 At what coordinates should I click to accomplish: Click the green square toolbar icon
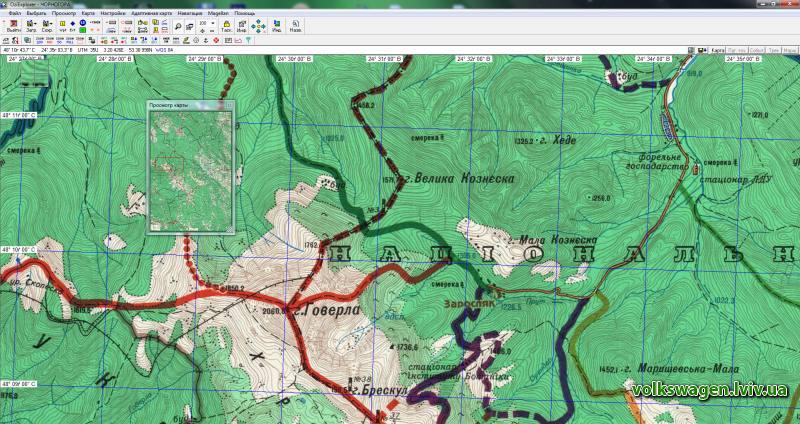pyautogui.click(x=83, y=30)
